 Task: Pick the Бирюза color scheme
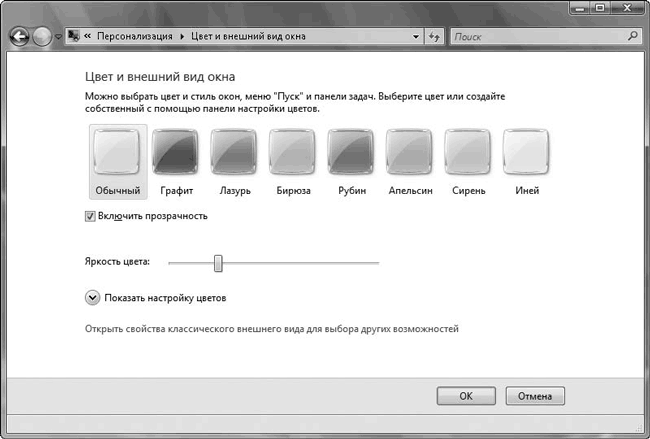[293, 153]
